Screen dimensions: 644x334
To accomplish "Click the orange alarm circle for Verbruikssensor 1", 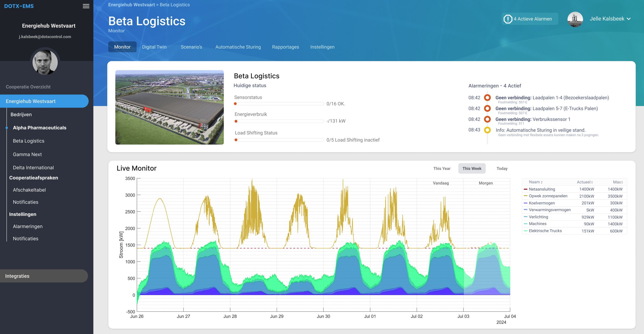I will [487, 119].
